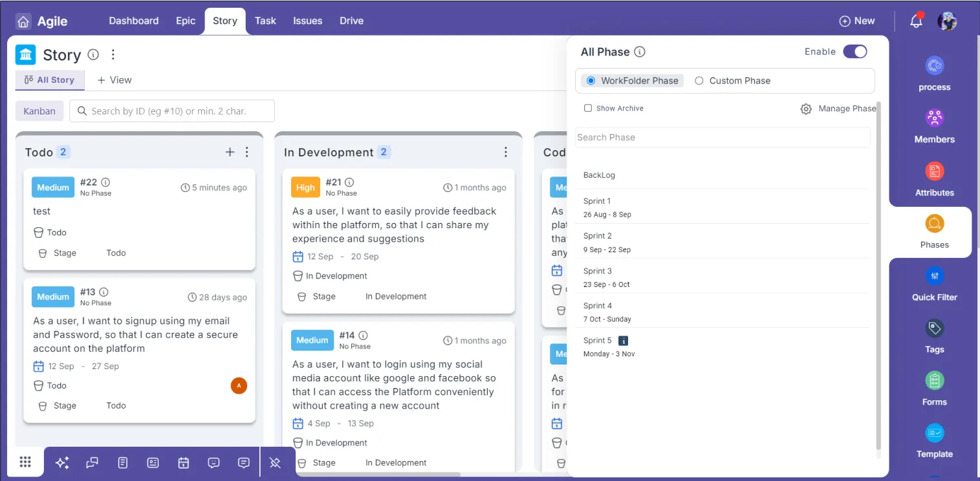Image resolution: width=980 pixels, height=481 pixels.
Task: Open In Development stage selector on #21
Action: click(396, 296)
